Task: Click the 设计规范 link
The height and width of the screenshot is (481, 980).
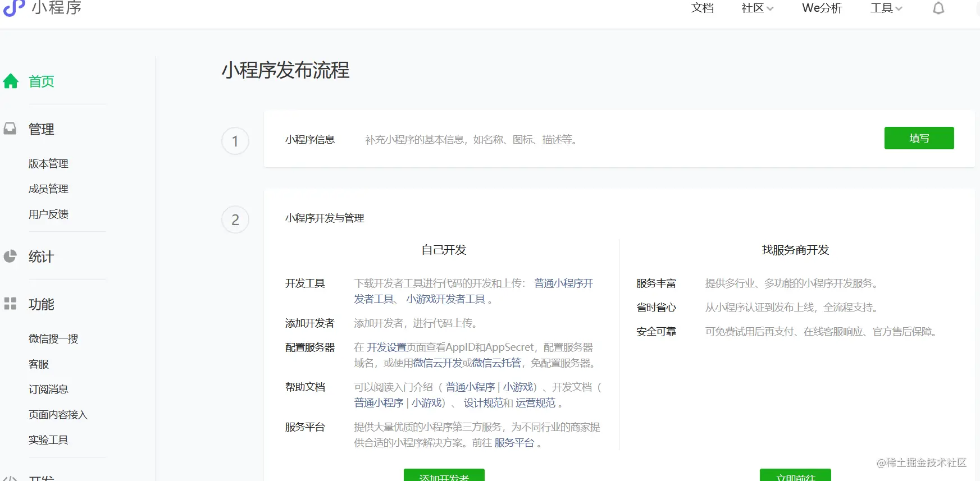Action: [483, 403]
